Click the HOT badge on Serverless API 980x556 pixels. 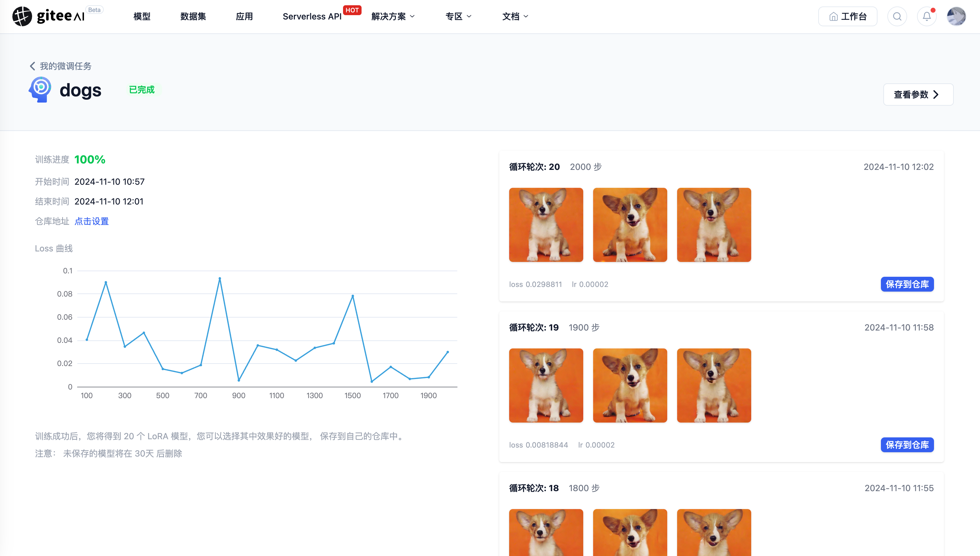[352, 10]
